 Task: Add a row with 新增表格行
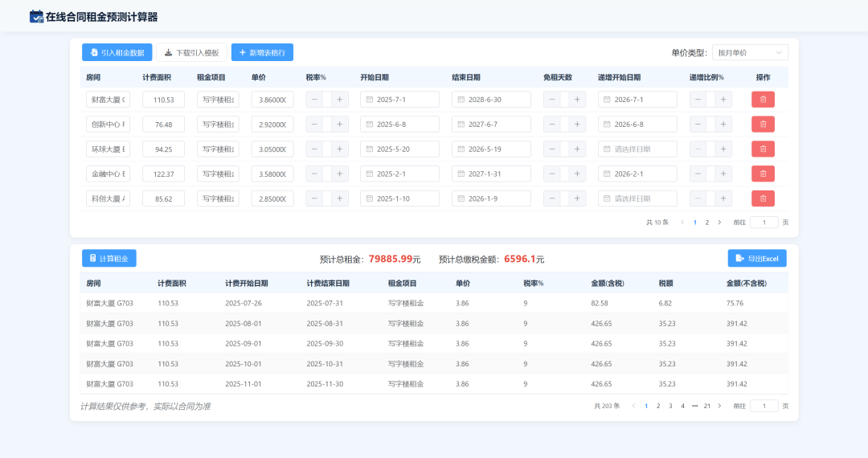point(262,52)
